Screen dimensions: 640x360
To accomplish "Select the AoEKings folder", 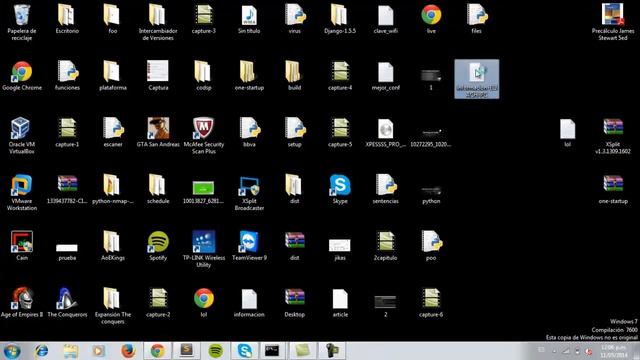I will 112,242.
